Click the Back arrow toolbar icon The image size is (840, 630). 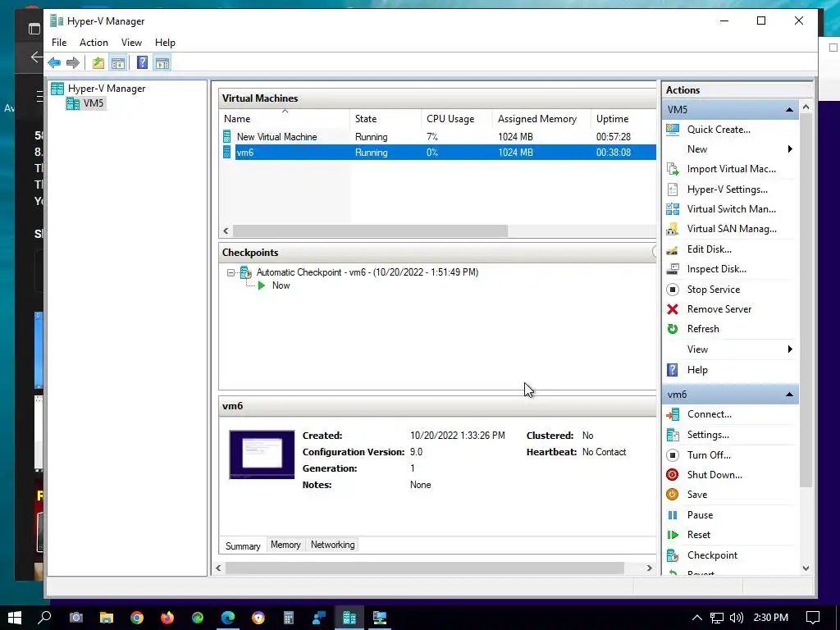coord(54,62)
